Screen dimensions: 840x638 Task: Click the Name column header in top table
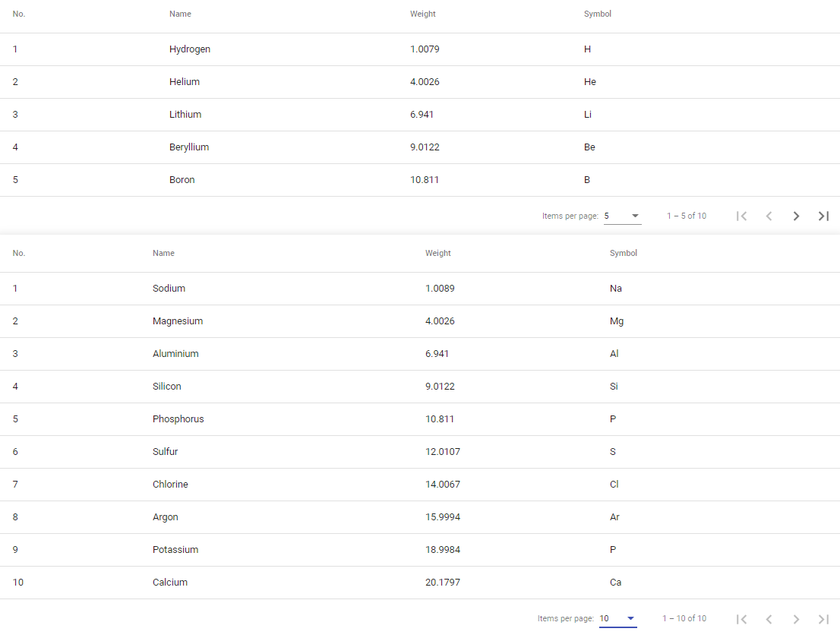[180, 14]
